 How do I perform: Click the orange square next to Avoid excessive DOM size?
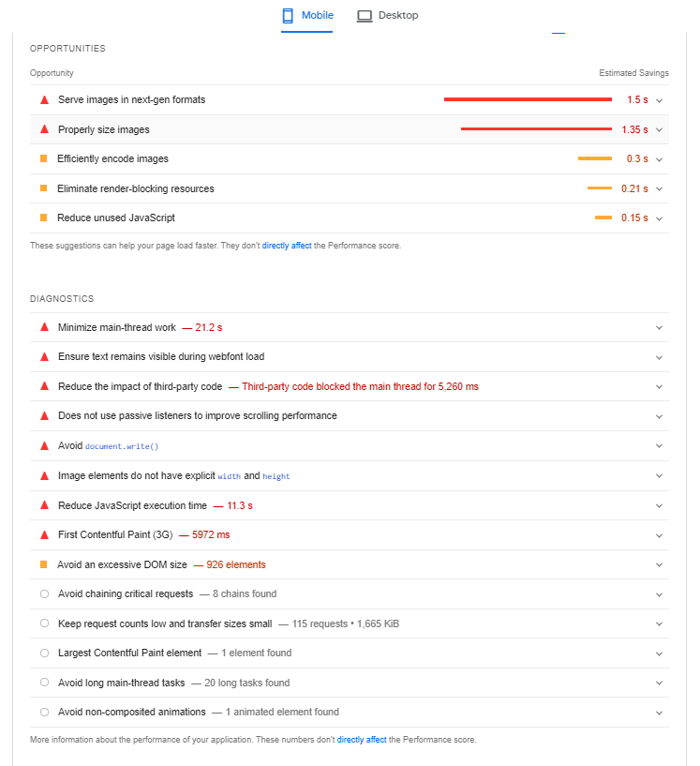coord(43,564)
